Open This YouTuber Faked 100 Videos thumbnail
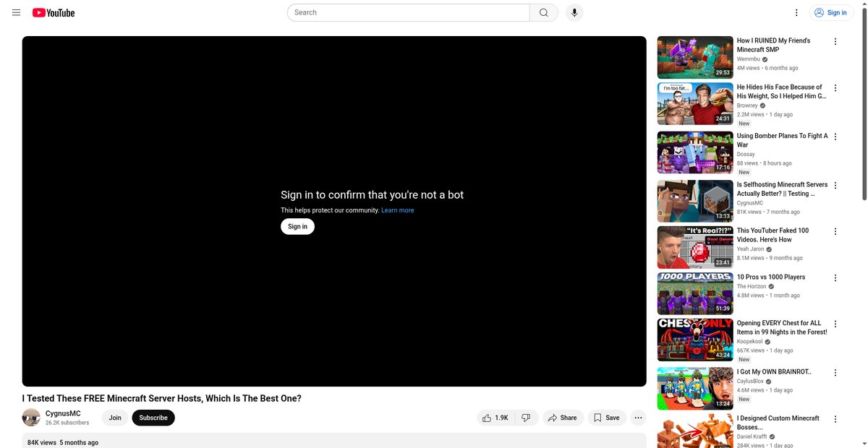Screen dimensions: 868x448 coord(695,247)
